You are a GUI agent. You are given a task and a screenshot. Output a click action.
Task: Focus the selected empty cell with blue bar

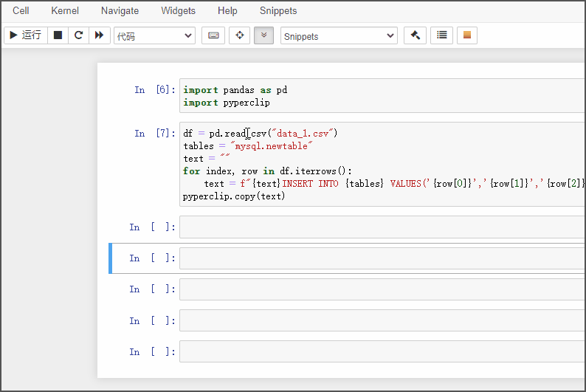[x=382, y=258]
